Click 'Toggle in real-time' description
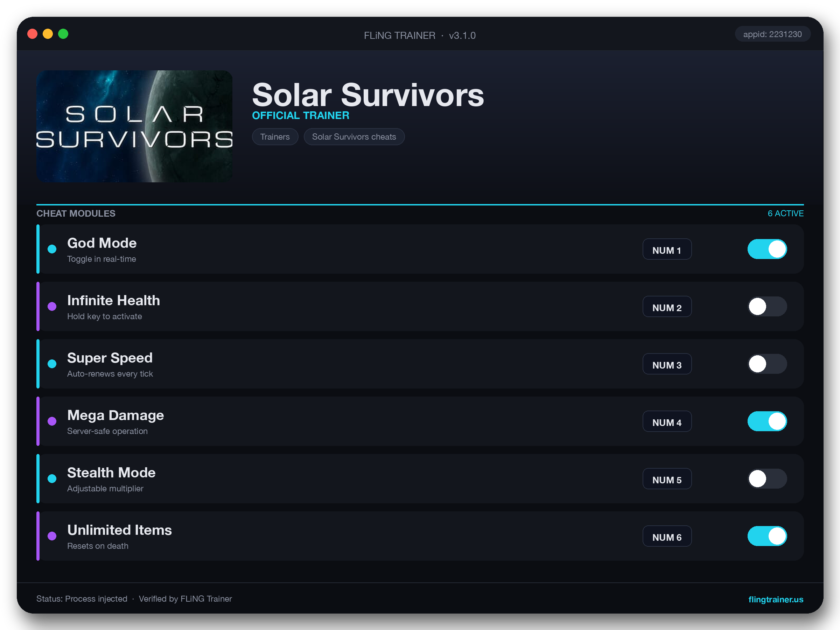This screenshot has width=840, height=630. (x=101, y=259)
